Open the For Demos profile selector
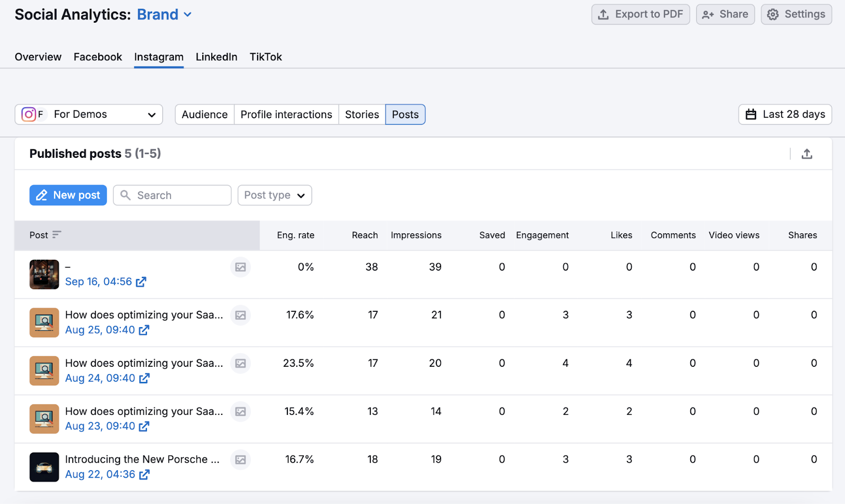The image size is (845, 504). pos(88,115)
